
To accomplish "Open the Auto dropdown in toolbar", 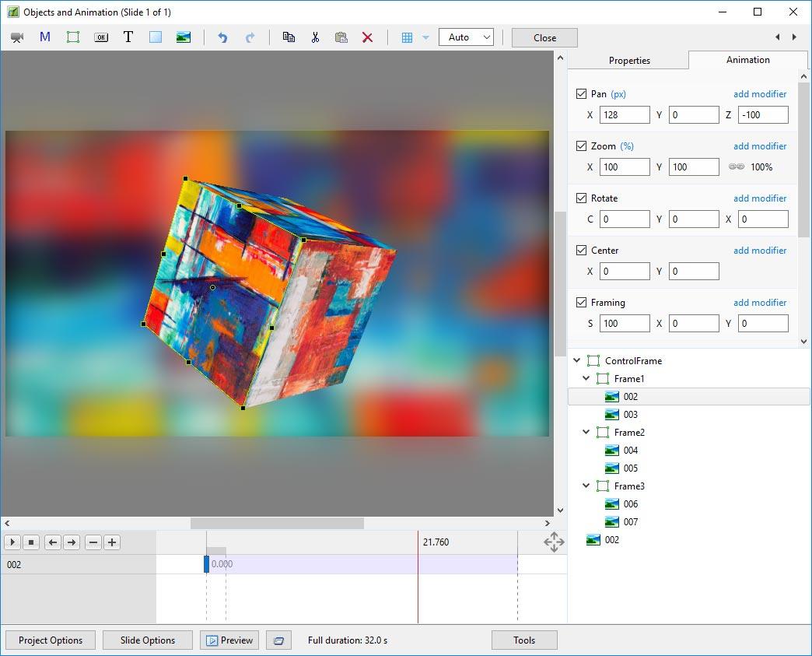I will (466, 37).
